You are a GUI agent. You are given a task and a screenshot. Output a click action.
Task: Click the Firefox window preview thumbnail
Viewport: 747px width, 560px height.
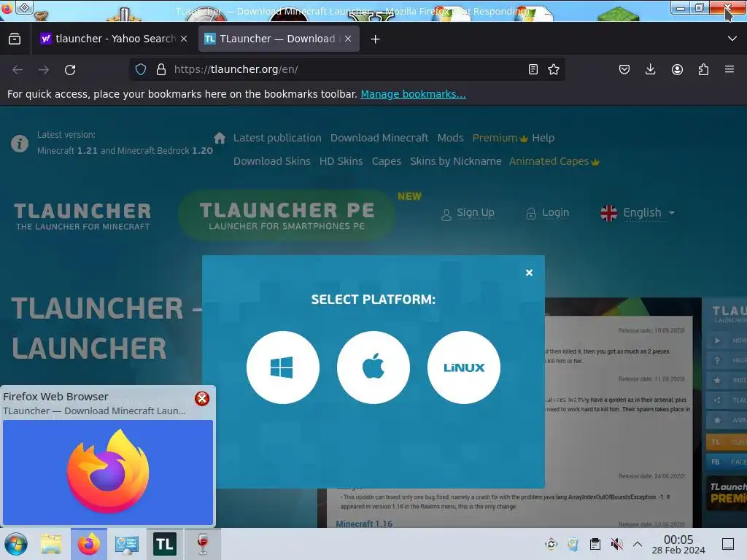coord(108,472)
